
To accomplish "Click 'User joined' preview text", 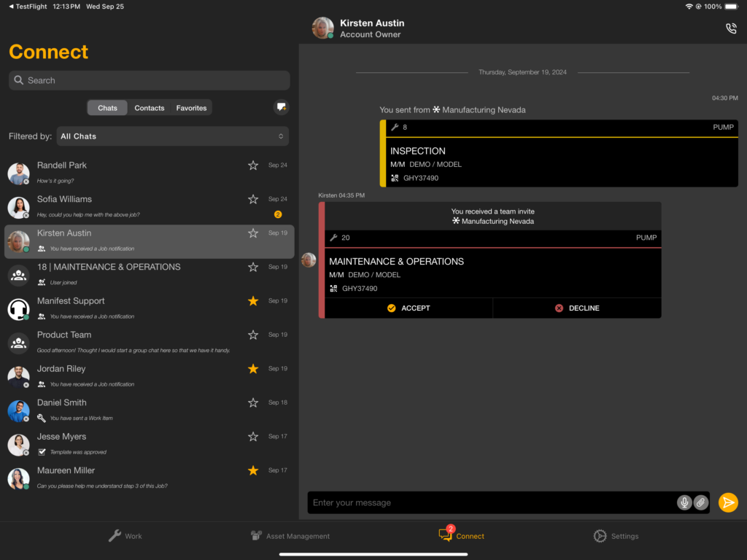I will coord(63,283).
